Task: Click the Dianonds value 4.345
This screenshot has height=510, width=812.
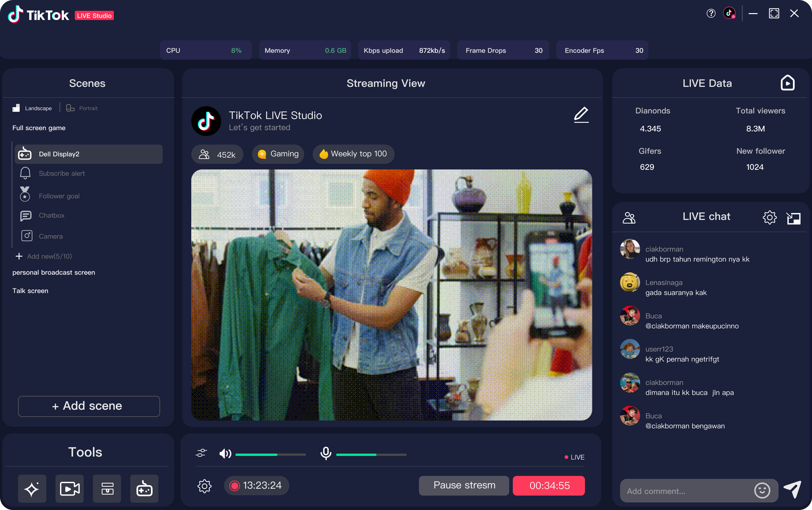Action: pos(650,129)
